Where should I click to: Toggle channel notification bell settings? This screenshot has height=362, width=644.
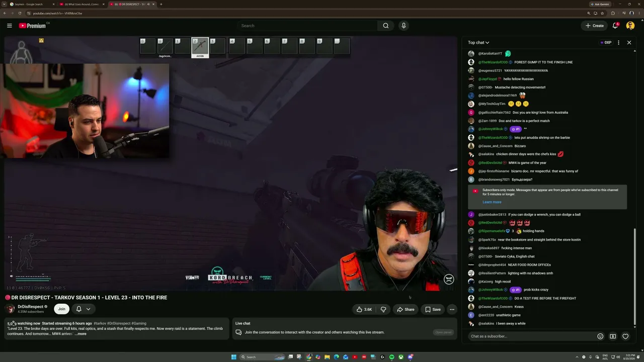pyautogui.click(x=83, y=309)
